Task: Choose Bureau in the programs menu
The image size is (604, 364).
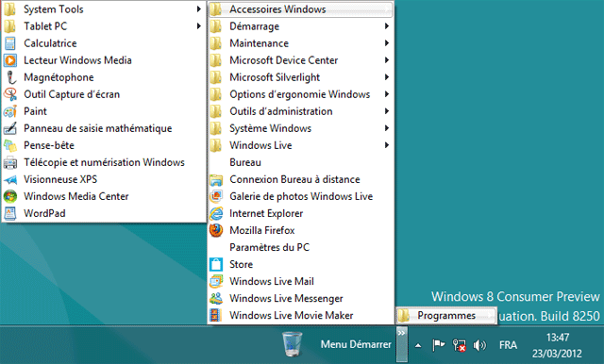Action: (300, 162)
